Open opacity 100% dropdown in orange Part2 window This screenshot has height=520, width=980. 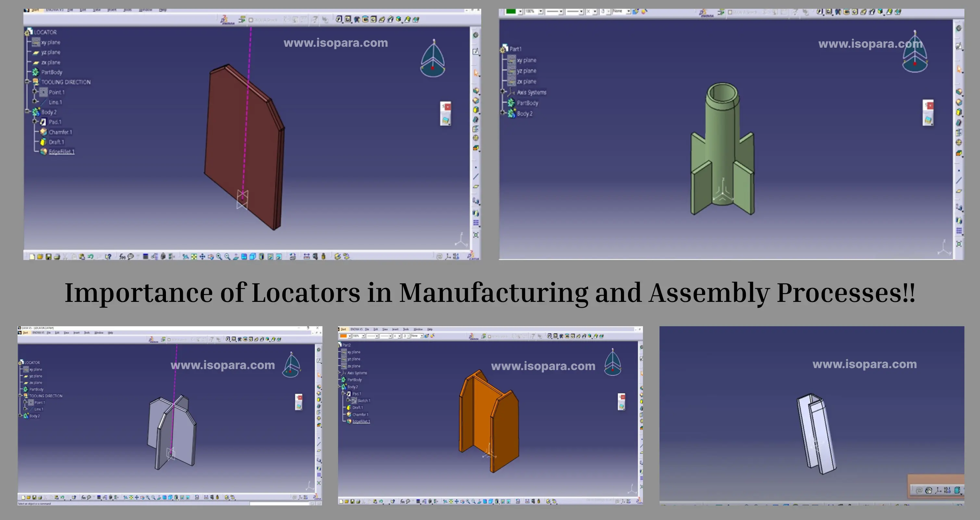[x=363, y=336]
